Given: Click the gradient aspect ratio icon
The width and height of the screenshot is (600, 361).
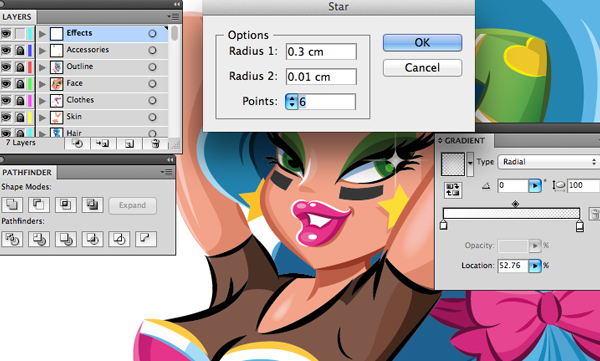Looking at the screenshot, I should click(559, 186).
